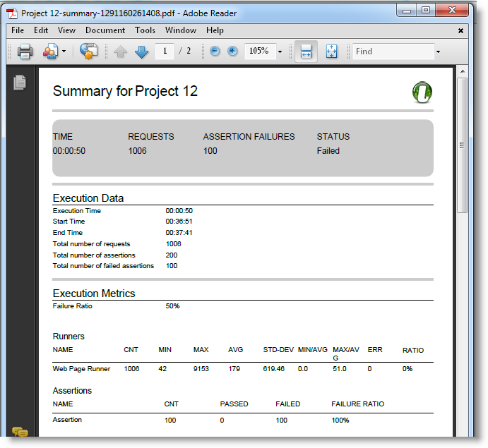Open the Edit menu
Viewport: 488px width, 448px height.
pyautogui.click(x=41, y=30)
